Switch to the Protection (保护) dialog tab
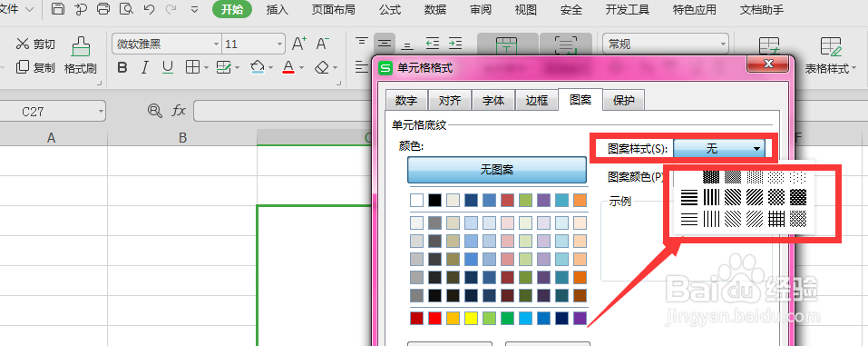The image size is (868, 346). [624, 101]
